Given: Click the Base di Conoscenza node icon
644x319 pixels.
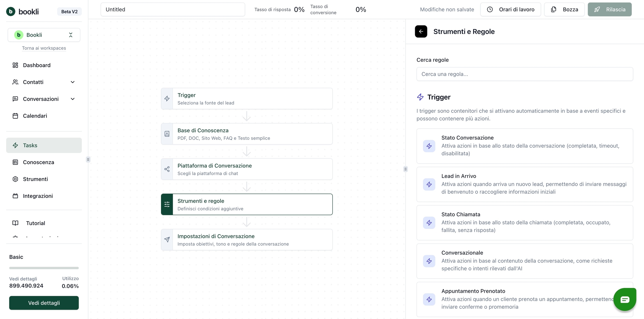Looking at the screenshot, I should point(167,134).
